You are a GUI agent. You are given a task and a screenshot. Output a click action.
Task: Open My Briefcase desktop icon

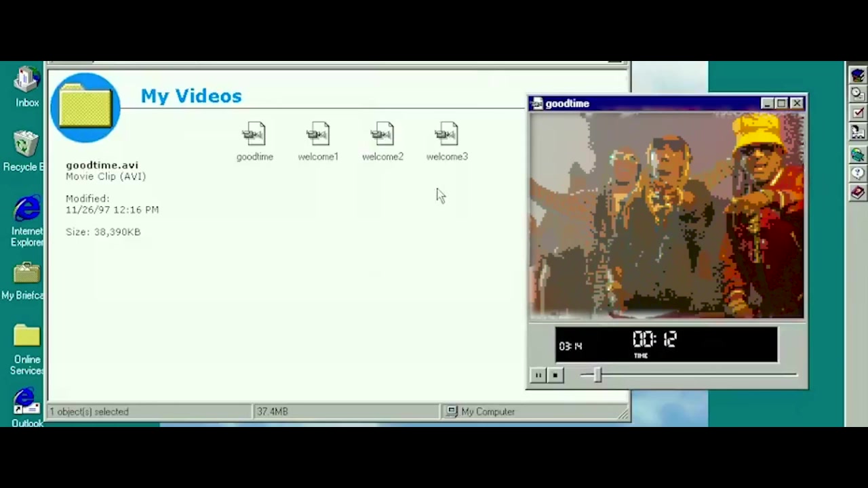(x=24, y=281)
